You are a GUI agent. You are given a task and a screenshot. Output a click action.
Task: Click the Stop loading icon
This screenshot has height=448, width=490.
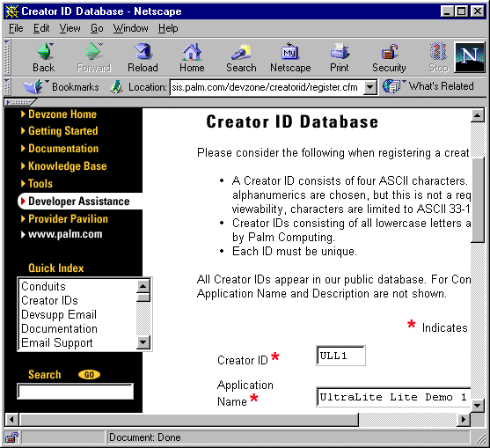438,58
